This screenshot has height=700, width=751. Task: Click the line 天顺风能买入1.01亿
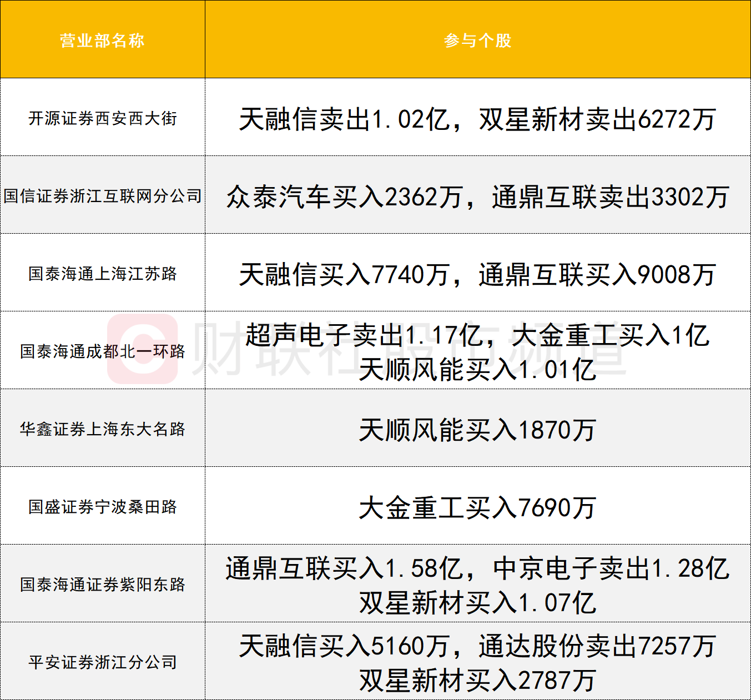pos(478,369)
